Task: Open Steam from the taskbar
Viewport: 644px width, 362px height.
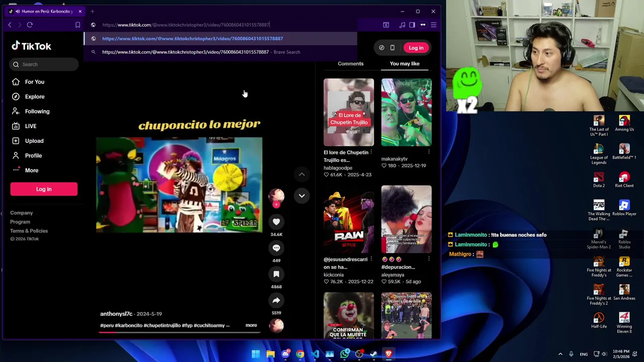Action: 374,354
